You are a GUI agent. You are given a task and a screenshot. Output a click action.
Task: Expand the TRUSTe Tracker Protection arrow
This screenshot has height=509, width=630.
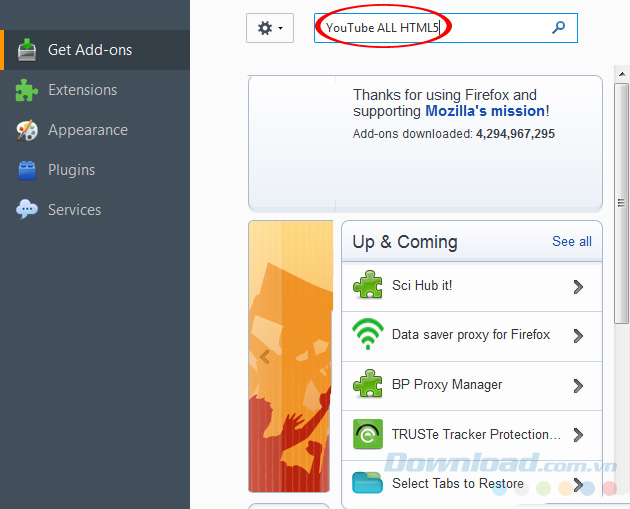click(x=578, y=435)
